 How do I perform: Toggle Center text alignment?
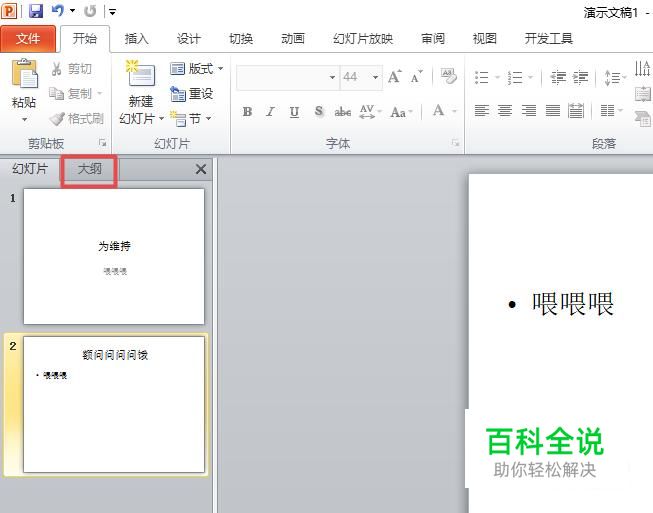click(505, 110)
